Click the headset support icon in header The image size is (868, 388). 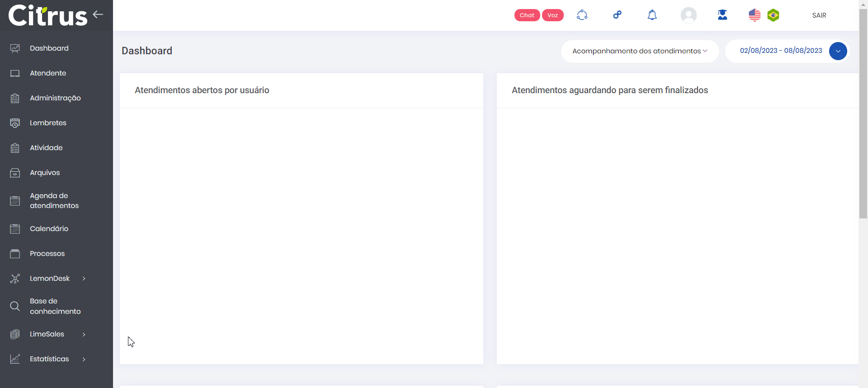pos(582,15)
